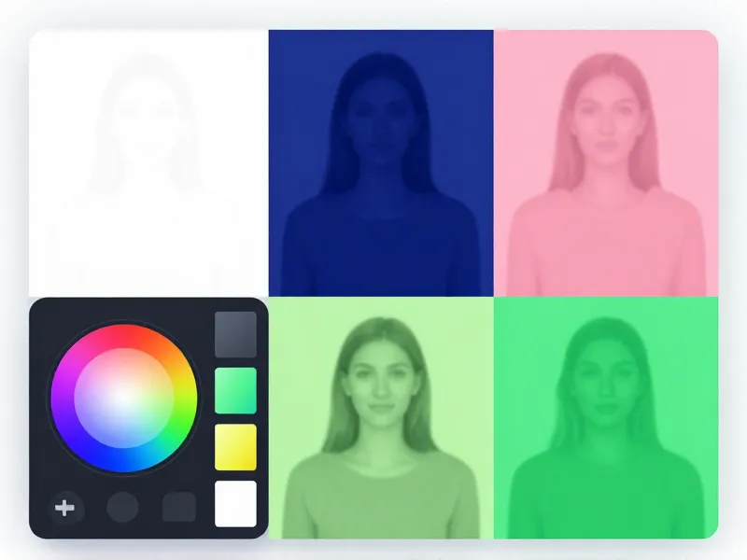Select the bright green tinted portrait
Viewport: 747px width, 560px height.
click(x=606, y=418)
